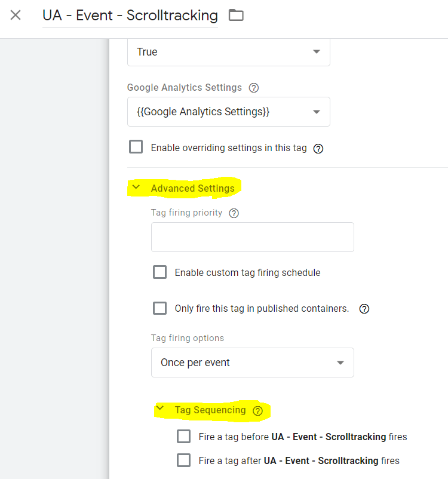Image resolution: width=448 pixels, height=479 pixels.
Task: Open help icon beside Tag firing priority
Action: (x=234, y=213)
